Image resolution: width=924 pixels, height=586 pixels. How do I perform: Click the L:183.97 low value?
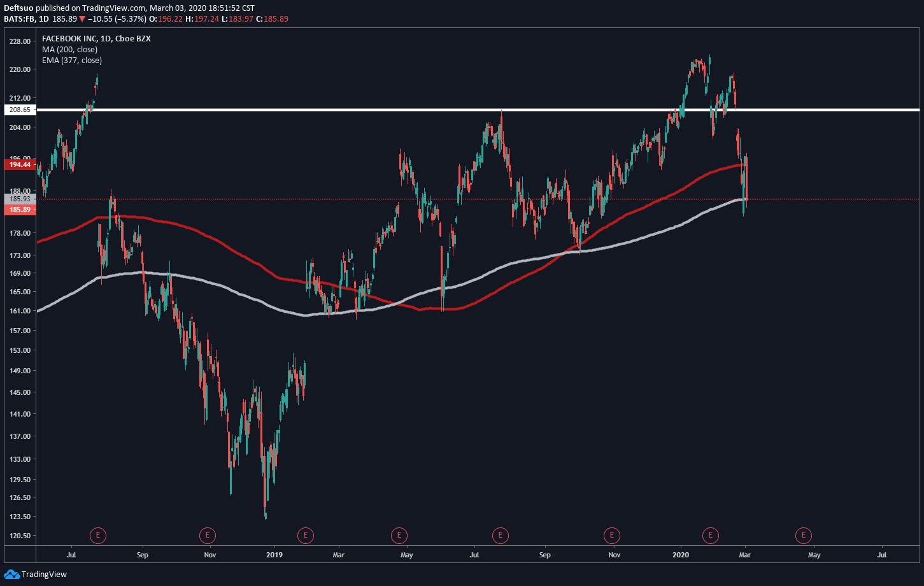point(238,19)
